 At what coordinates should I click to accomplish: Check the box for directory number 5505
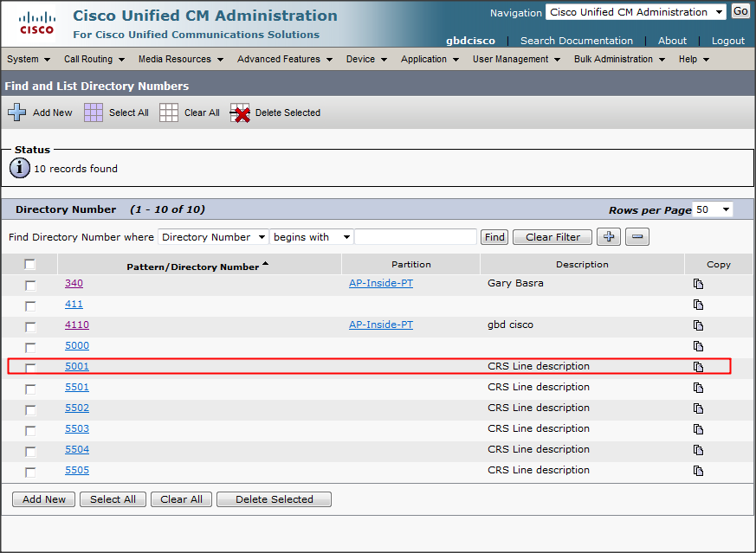(x=30, y=472)
